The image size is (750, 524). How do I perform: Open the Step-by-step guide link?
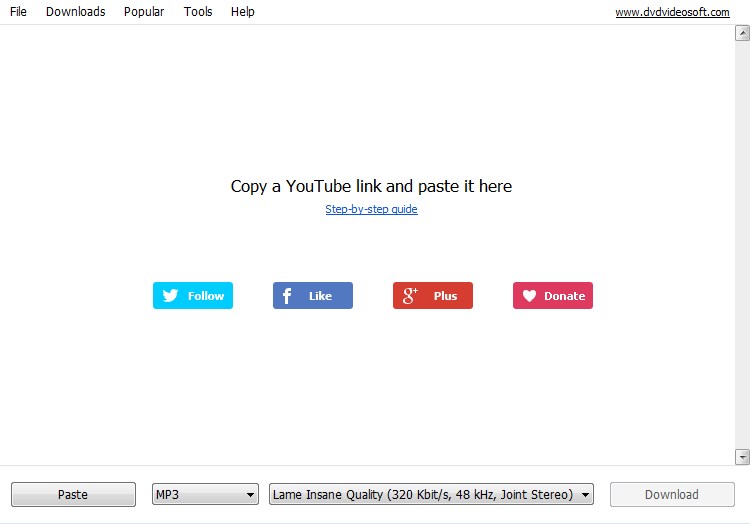pyautogui.click(x=371, y=209)
